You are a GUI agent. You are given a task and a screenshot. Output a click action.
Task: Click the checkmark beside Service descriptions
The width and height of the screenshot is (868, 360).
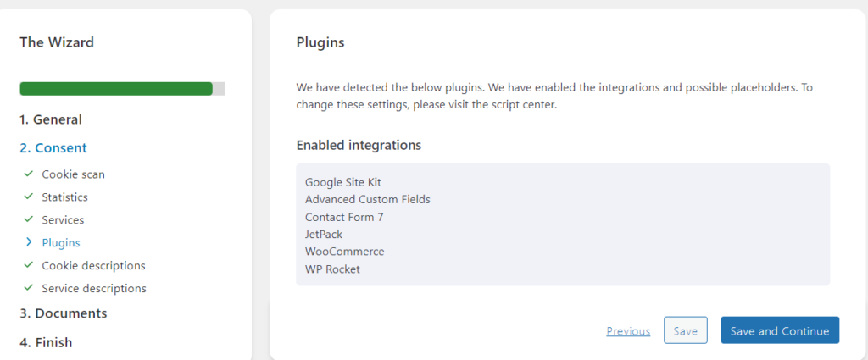click(x=29, y=288)
